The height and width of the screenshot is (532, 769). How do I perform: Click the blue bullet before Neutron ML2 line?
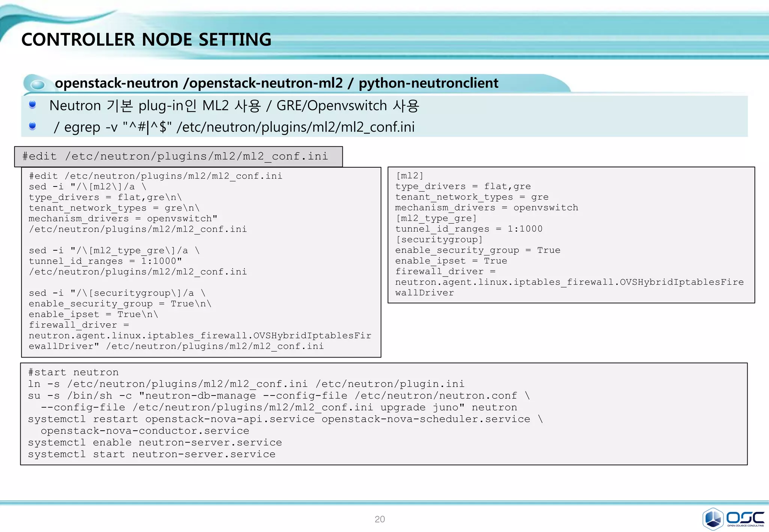point(33,105)
